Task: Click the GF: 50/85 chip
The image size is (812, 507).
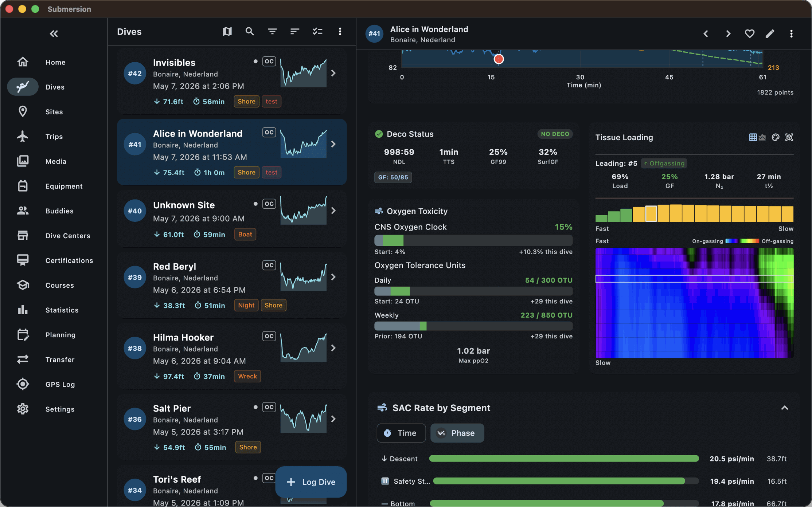Action: point(393,177)
